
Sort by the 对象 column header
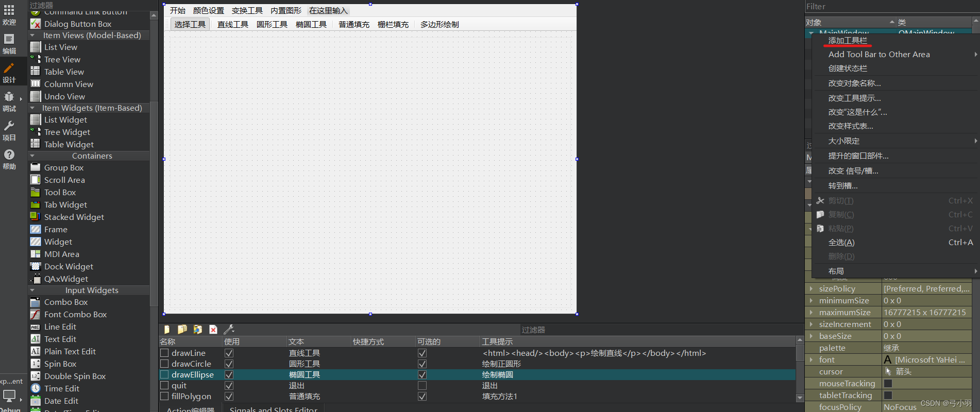point(850,22)
